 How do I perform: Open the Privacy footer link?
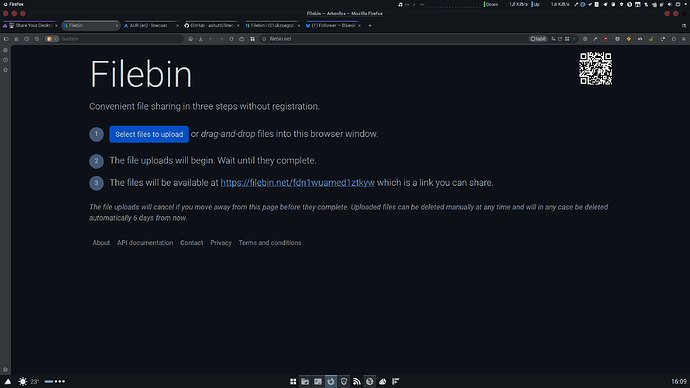[x=221, y=243]
